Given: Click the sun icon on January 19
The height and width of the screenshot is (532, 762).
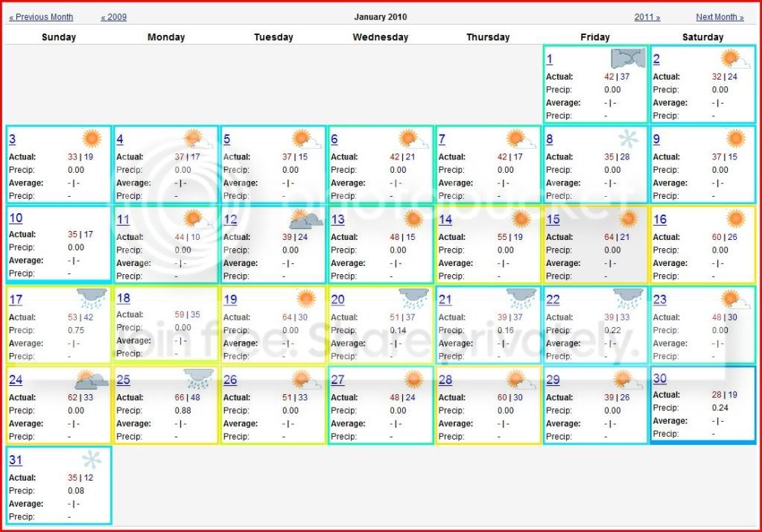Looking at the screenshot, I should click(306, 299).
